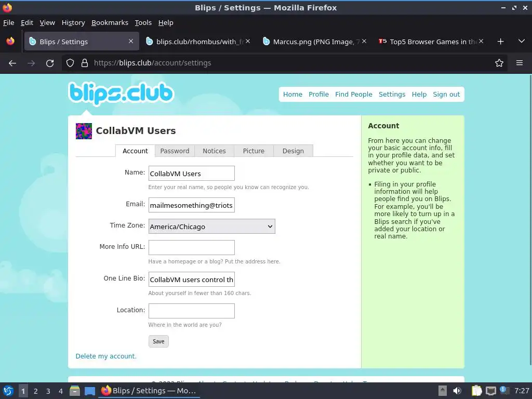The image size is (532, 399).
Task: Open the Profile link
Action: click(318, 95)
